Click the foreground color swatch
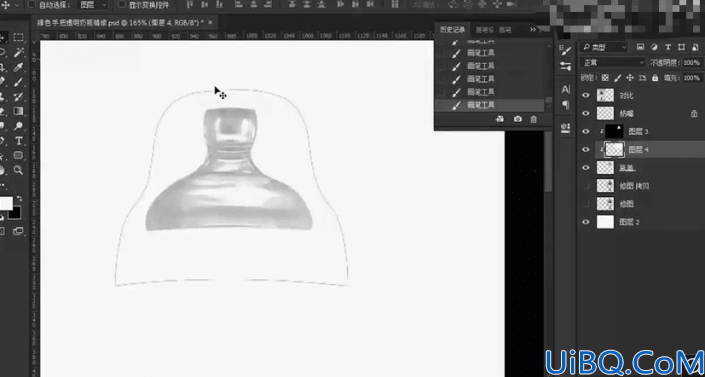Image resolution: width=705 pixels, height=377 pixels. coord(5,203)
